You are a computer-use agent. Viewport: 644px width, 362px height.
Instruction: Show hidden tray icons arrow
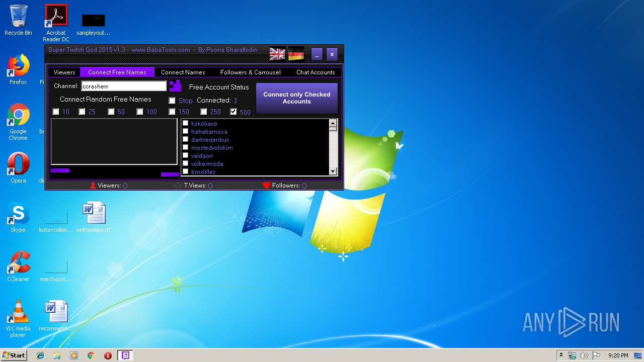tap(561, 355)
